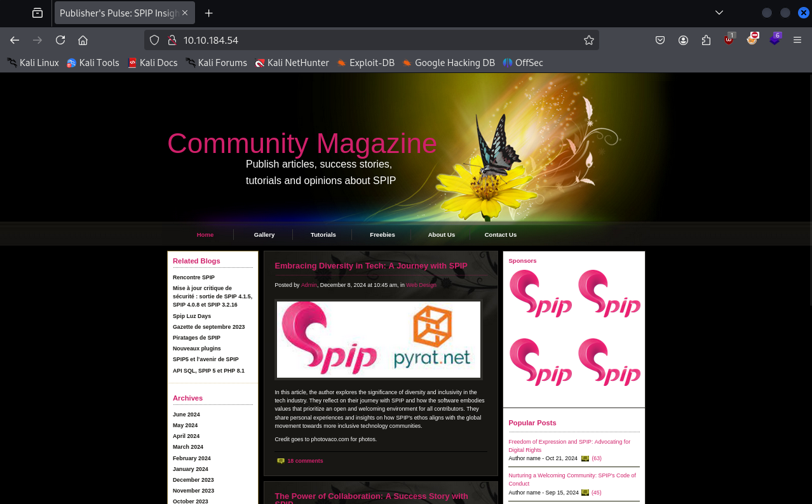Open the Freebies navigation item

[x=382, y=235]
